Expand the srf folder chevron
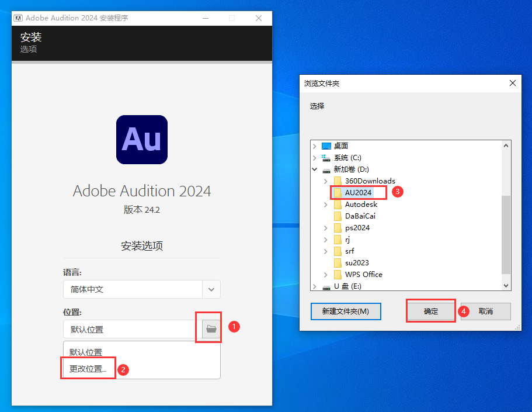The image size is (532, 412). click(x=325, y=251)
